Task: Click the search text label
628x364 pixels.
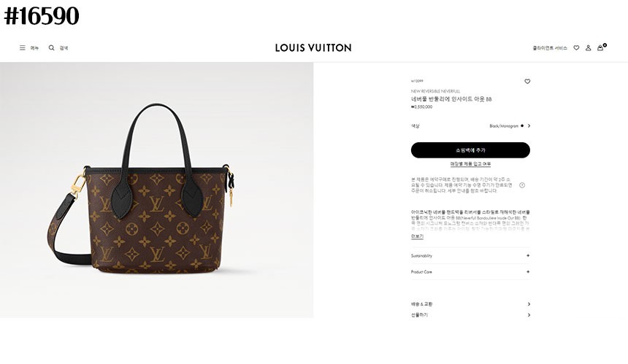Action: (64, 48)
